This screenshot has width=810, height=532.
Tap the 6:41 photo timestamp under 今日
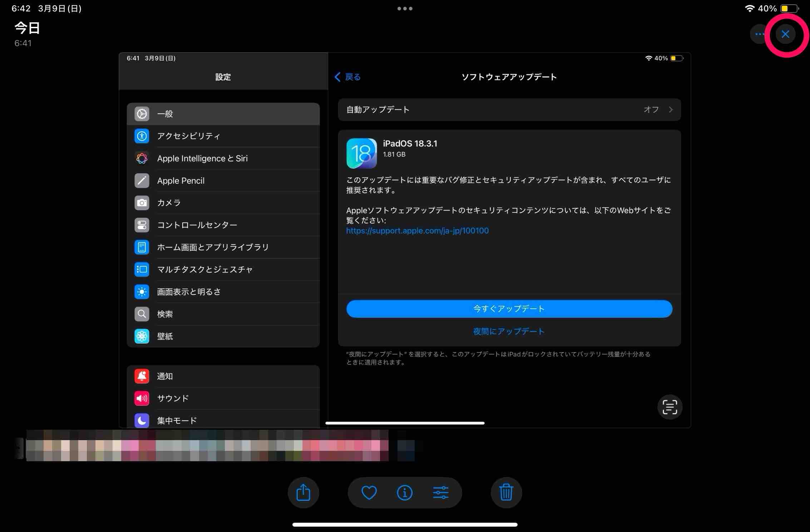click(x=23, y=43)
